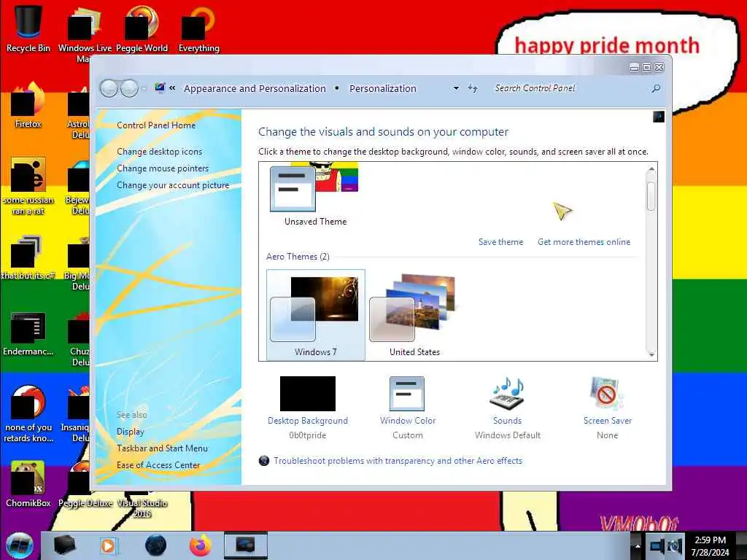Click the theme list scrollbar thumb
Image resolution: width=747 pixels, height=560 pixels.
(651, 195)
